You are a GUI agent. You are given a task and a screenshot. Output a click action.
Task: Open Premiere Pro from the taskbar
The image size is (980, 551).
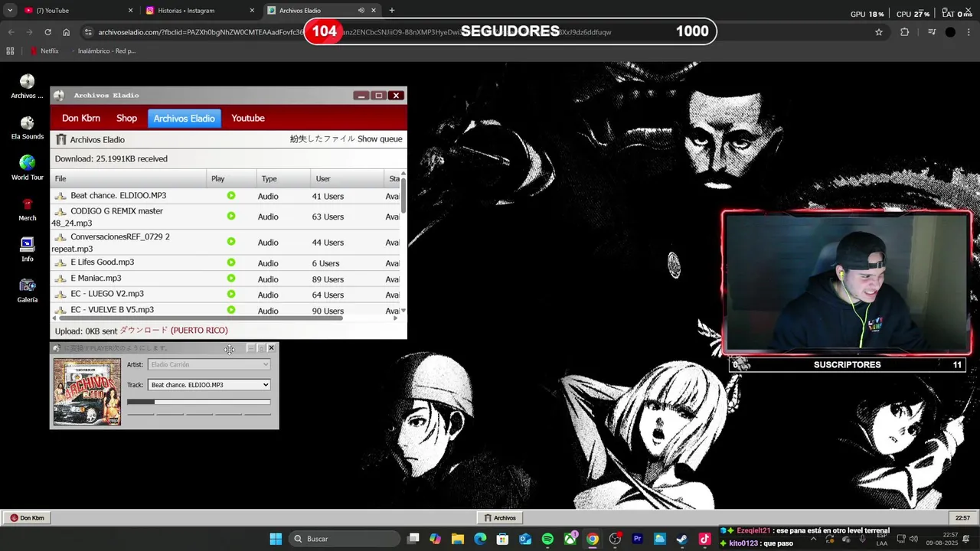point(637,539)
